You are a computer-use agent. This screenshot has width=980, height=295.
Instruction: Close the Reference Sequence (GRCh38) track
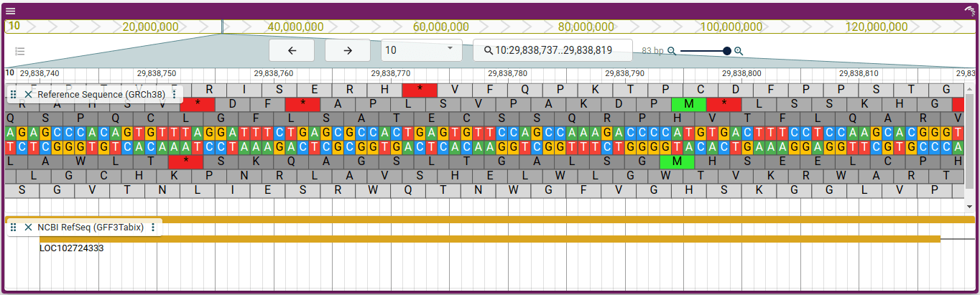click(x=29, y=94)
